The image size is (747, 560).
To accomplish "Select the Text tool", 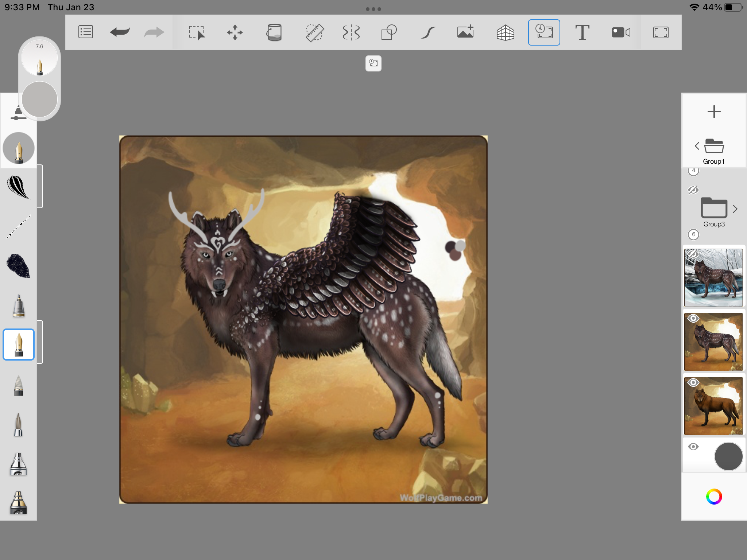I will 582,32.
